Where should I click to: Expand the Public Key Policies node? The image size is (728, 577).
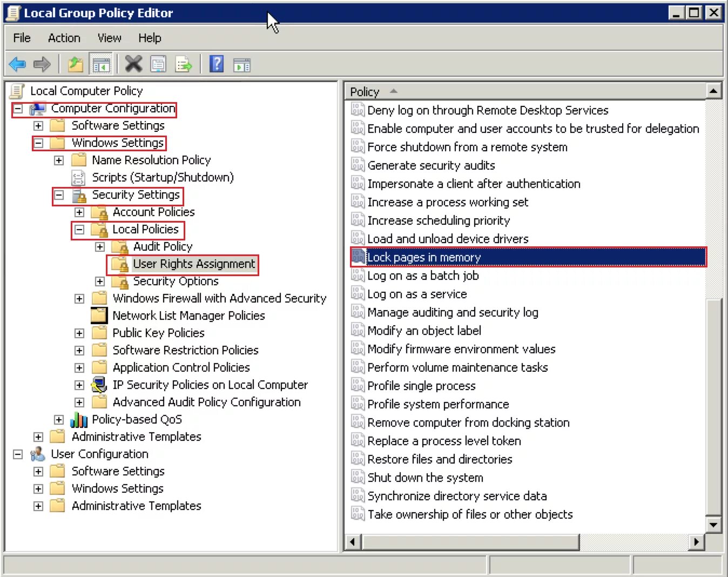79,333
